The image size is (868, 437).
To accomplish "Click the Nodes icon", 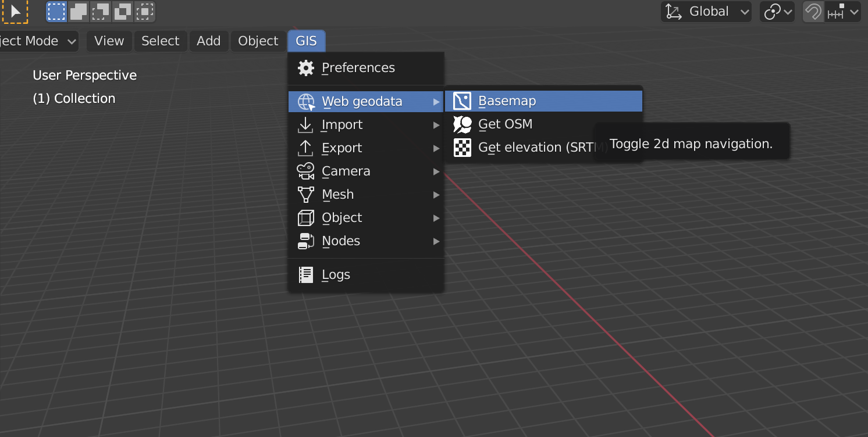I will click(x=305, y=241).
